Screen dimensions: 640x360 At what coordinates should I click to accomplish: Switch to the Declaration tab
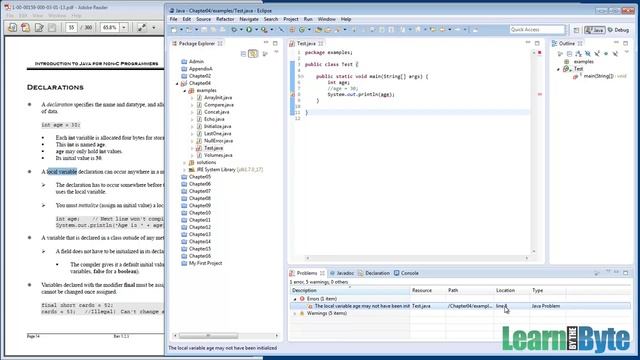click(x=374, y=273)
